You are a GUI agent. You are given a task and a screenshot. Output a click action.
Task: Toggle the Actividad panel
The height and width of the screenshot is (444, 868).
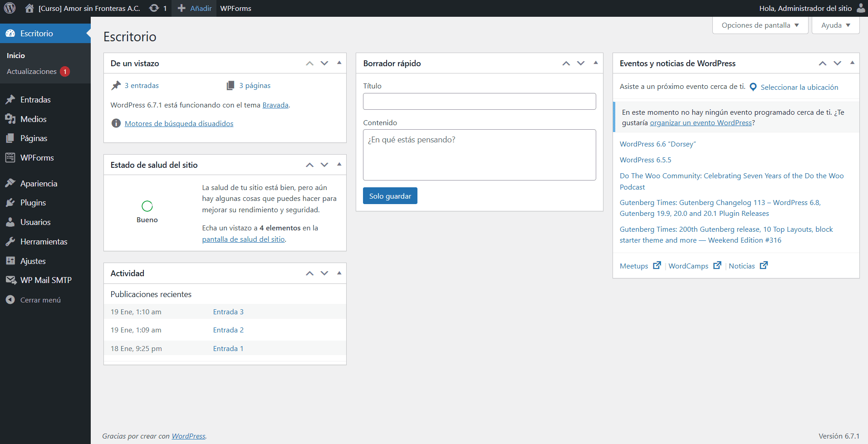pos(339,273)
